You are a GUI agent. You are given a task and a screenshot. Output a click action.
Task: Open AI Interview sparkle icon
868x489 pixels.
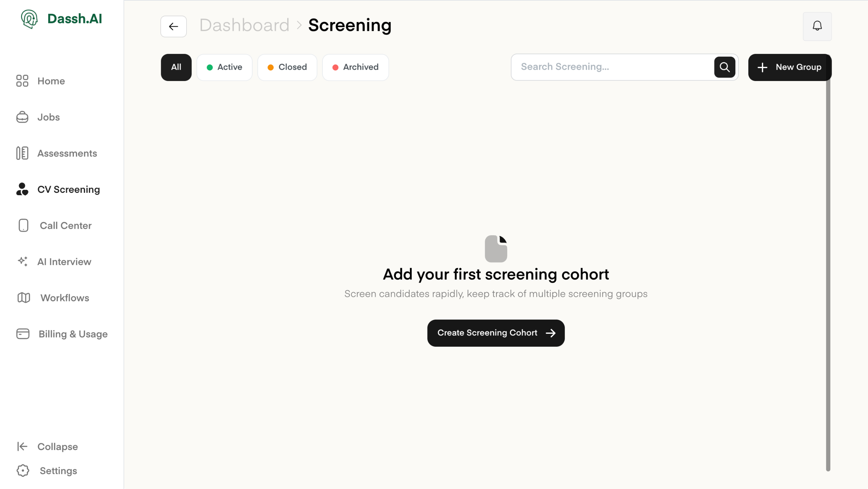point(22,261)
